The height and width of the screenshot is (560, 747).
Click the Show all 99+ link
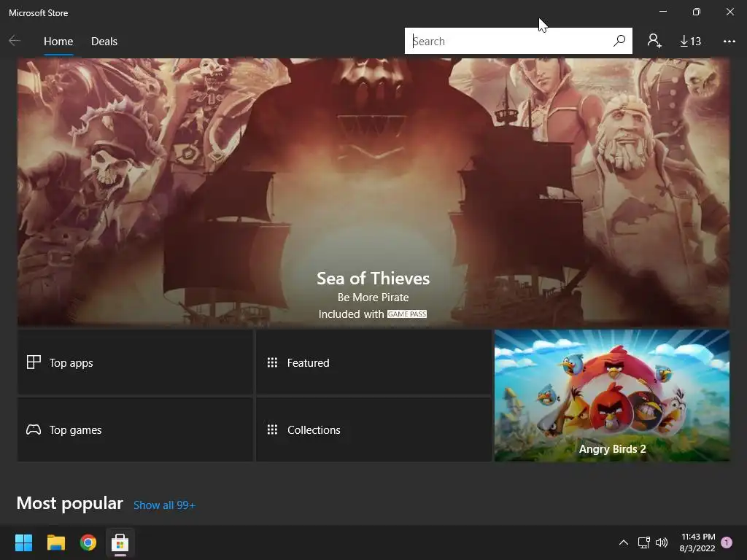(164, 505)
